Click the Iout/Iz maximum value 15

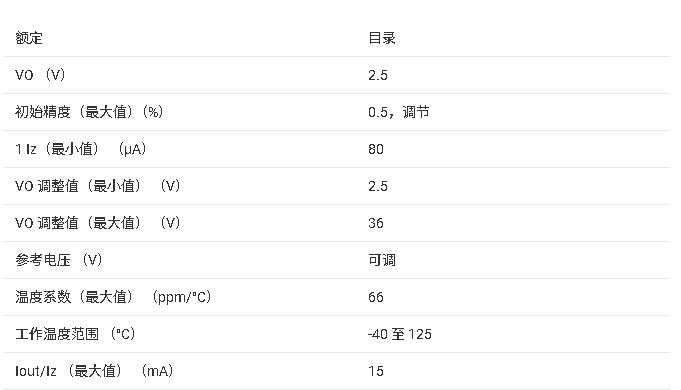pos(376,371)
